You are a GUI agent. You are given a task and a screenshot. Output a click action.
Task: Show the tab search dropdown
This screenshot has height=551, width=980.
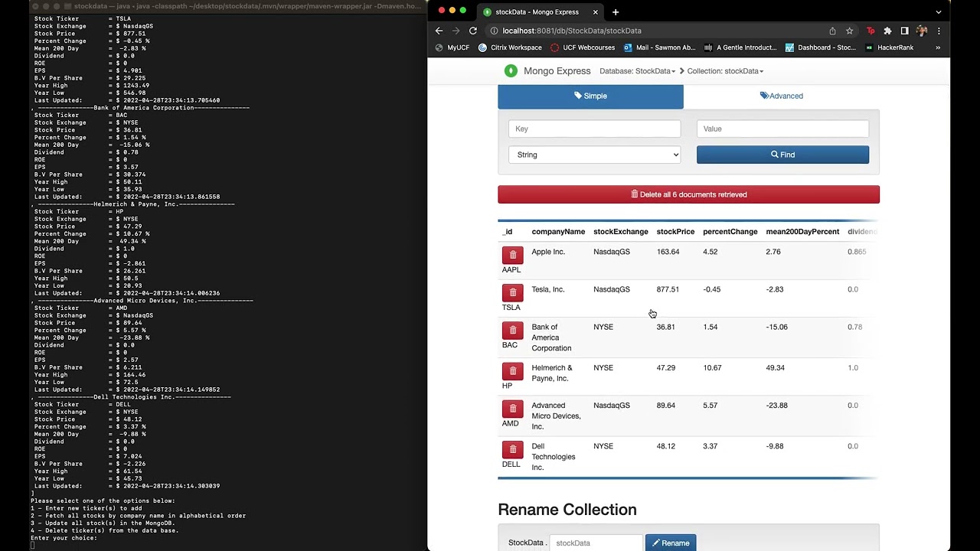[939, 11]
